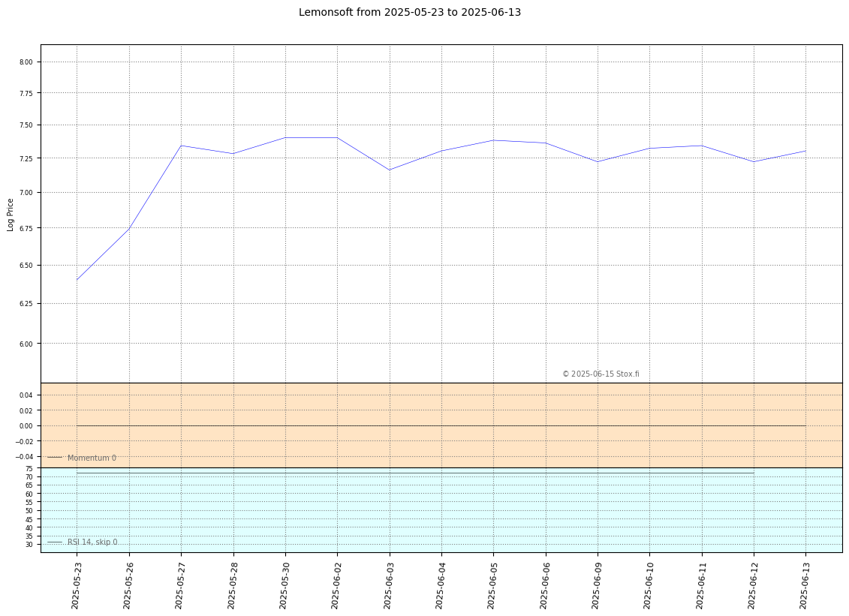Click the RSI axis tick label 65
The height and width of the screenshot is (616, 849).
pyautogui.click(x=29, y=485)
